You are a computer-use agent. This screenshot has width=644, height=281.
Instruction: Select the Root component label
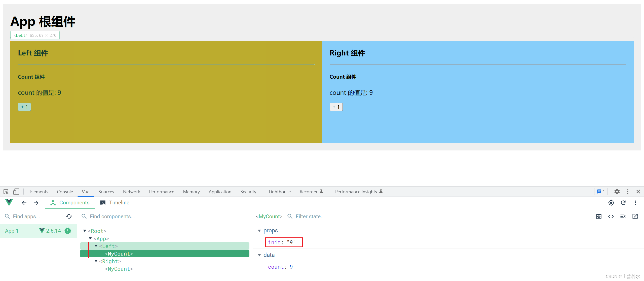pos(97,231)
